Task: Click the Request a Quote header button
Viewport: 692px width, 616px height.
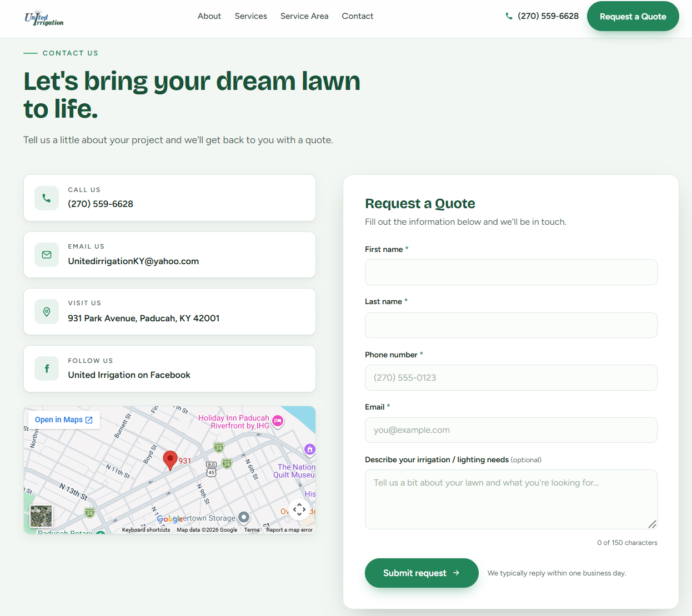Action: pyautogui.click(x=633, y=16)
